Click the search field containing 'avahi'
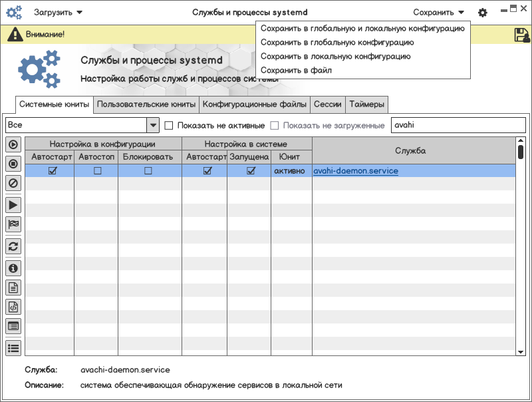 pyautogui.click(x=458, y=125)
